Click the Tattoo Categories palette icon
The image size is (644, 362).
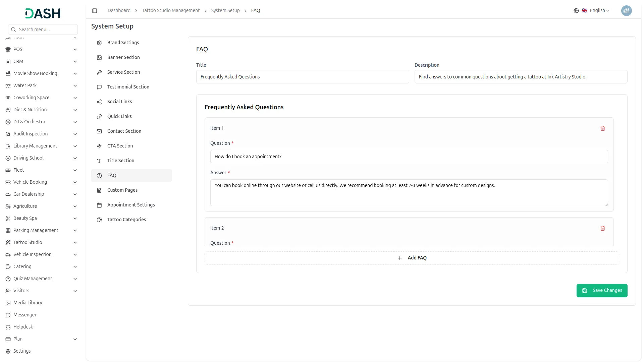tap(99, 220)
